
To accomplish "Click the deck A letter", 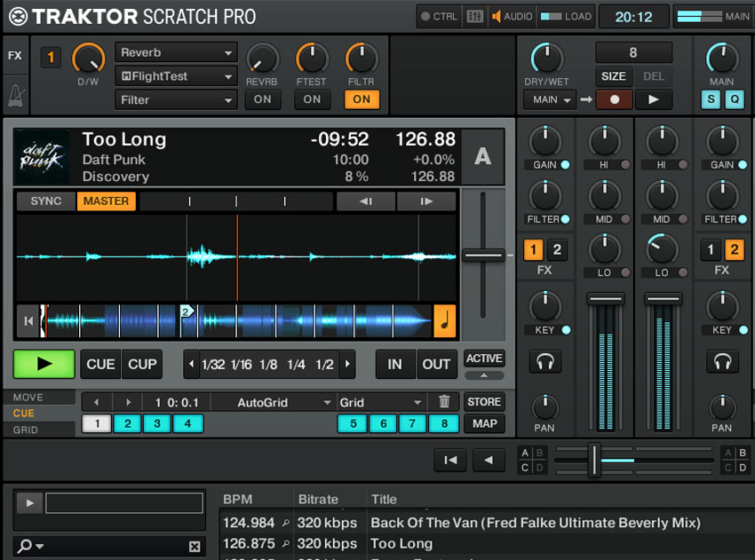I will pos(482,157).
